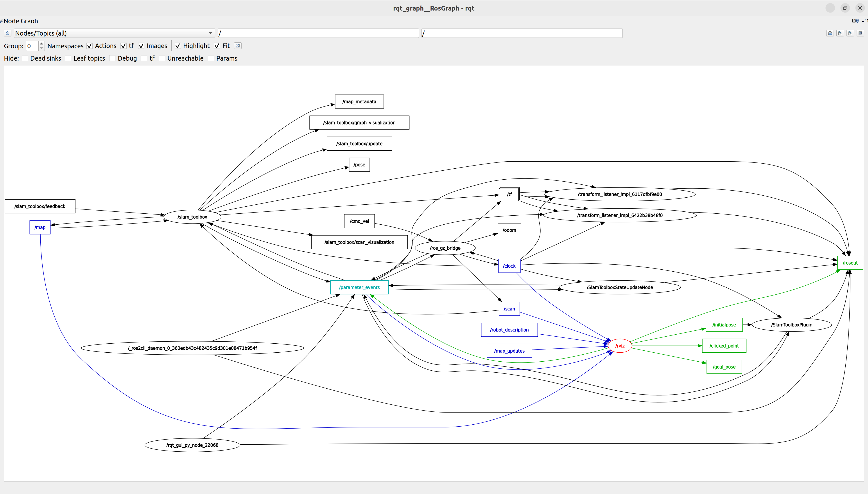
Task: Click the save icon beside the image export icon
Action: 850,33
